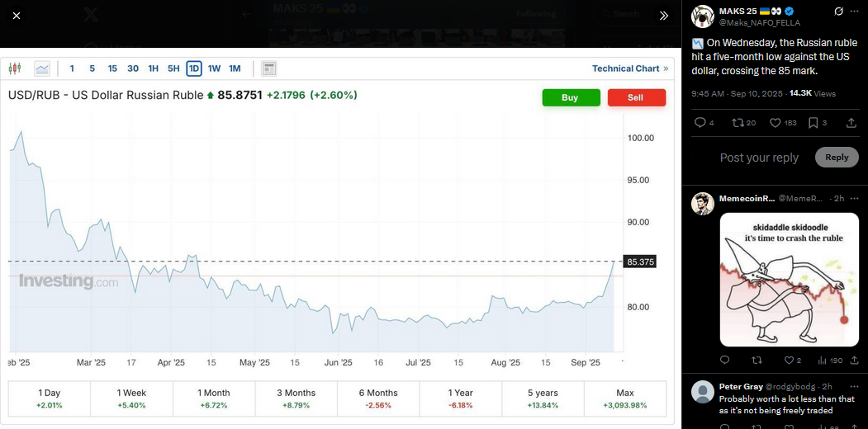Select the 5 years range +13.84%
The height and width of the screenshot is (429, 868).
[543, 398]
